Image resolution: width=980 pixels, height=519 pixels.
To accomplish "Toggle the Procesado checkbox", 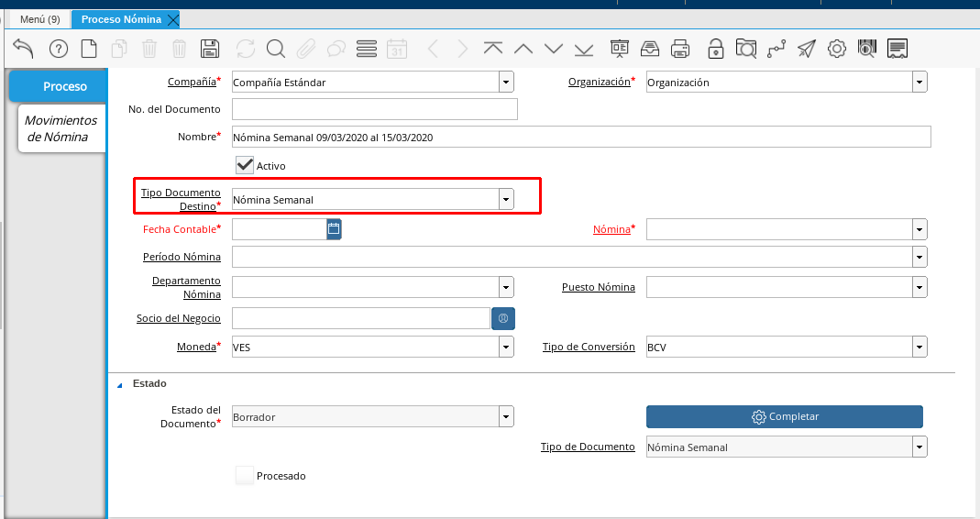I will pos(245,476).
